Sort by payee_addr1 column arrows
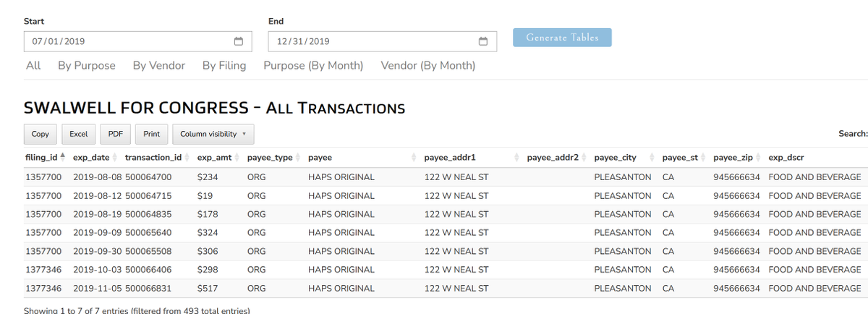This screenshot has height=314, width=868. (518, 157)
